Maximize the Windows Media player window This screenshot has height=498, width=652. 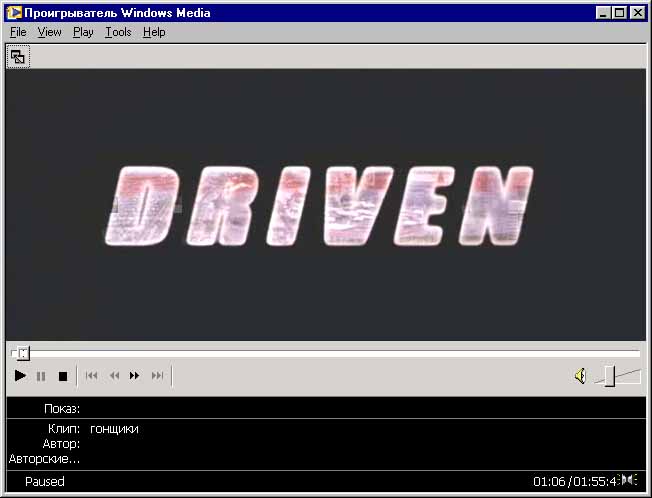click(x=619, y=13)
